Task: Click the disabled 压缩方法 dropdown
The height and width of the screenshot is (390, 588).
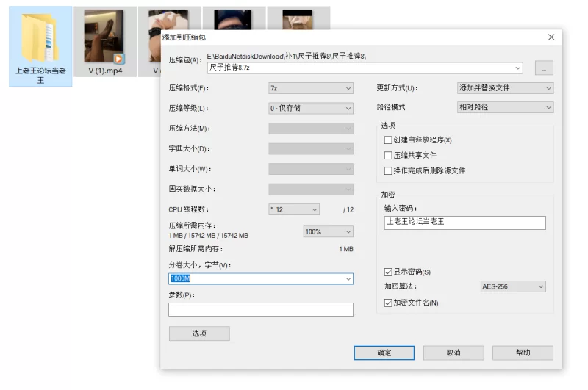Action: click(311, 129)
